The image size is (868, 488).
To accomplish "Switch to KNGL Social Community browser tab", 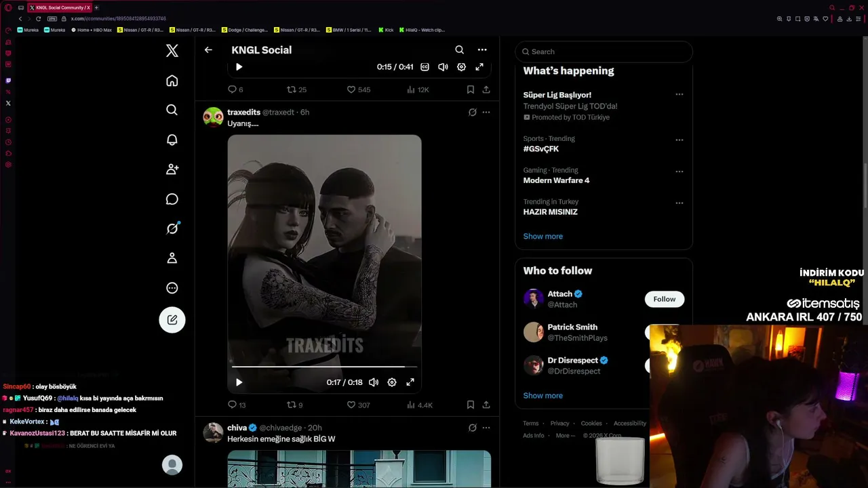I will tap(60, 7).
